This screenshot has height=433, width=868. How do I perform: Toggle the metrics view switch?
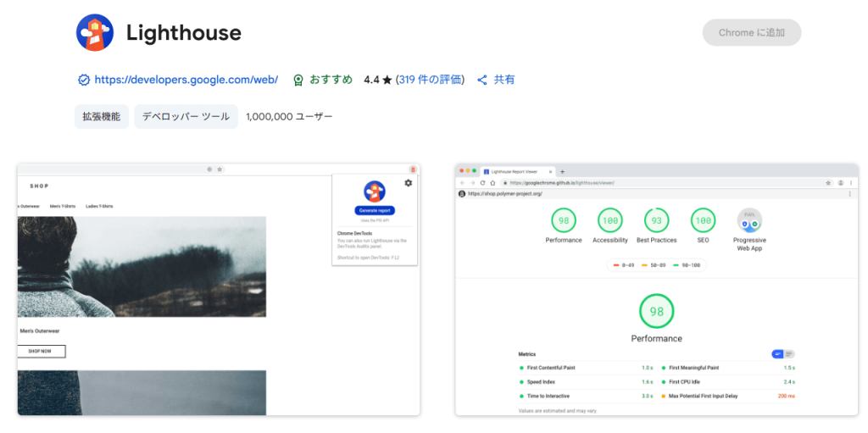pyautogui.click(x=783, y=354)
